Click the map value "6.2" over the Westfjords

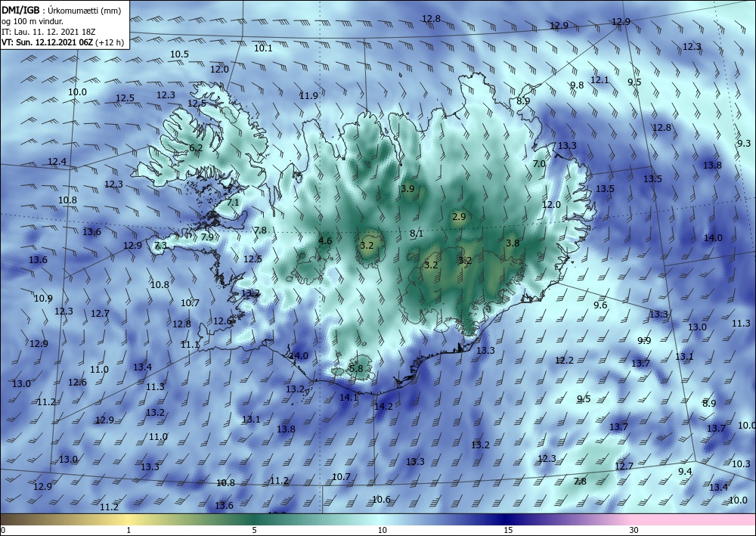[196, 148]
